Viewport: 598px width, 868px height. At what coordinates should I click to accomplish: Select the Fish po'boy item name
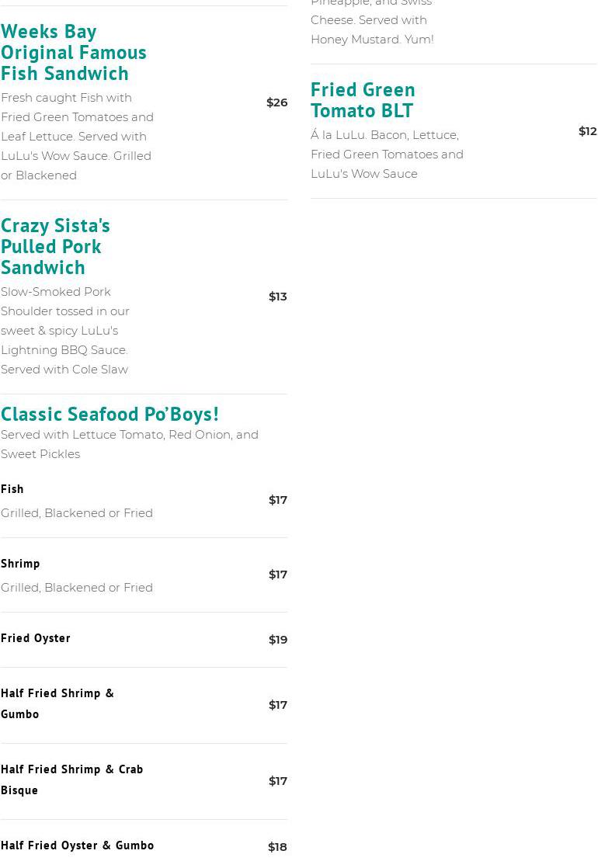click(12, 489)
